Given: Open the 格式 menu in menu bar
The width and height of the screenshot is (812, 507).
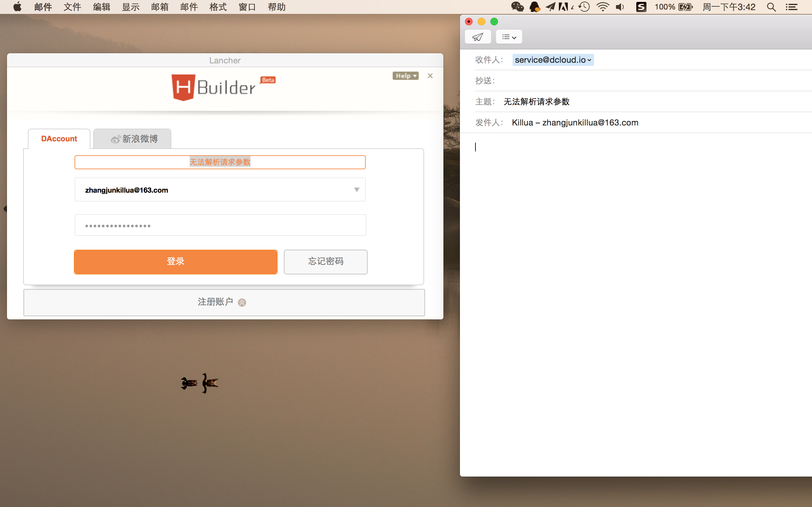Looking at the screenshot, I should tap(218, 7).
